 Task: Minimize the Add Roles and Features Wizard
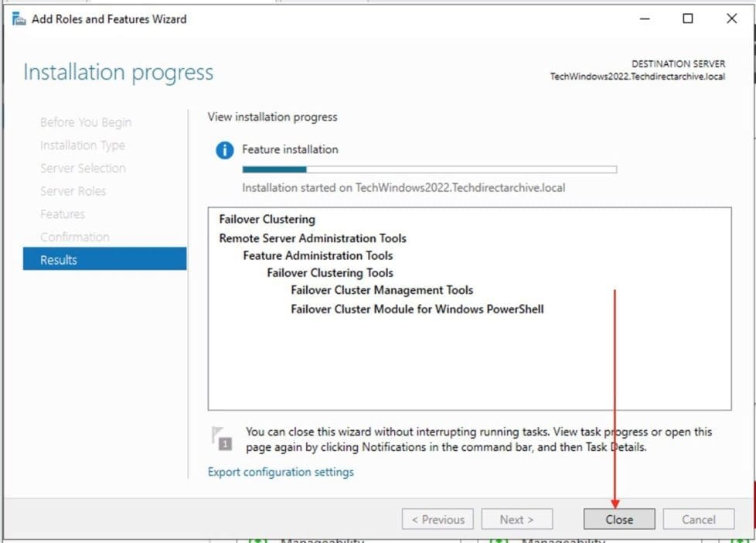click(x=642, y=19)
